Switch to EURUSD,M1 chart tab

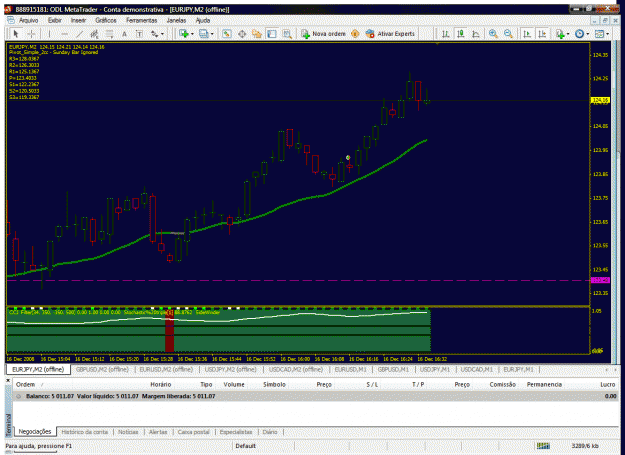click(x=350, y=369)
